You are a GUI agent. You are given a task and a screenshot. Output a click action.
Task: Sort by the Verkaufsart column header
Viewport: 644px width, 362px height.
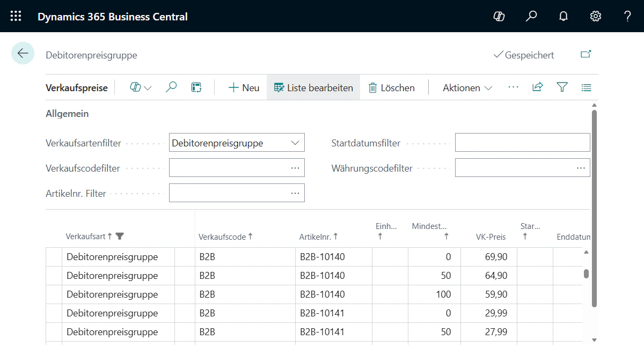[x=89, y=236]
